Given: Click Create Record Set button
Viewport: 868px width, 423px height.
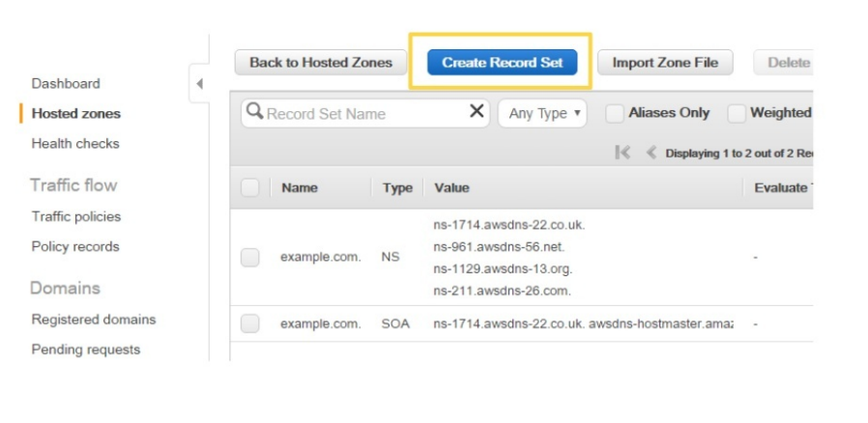Looking at the screenshot, I should pyautogui.click(x=502, y=63).
